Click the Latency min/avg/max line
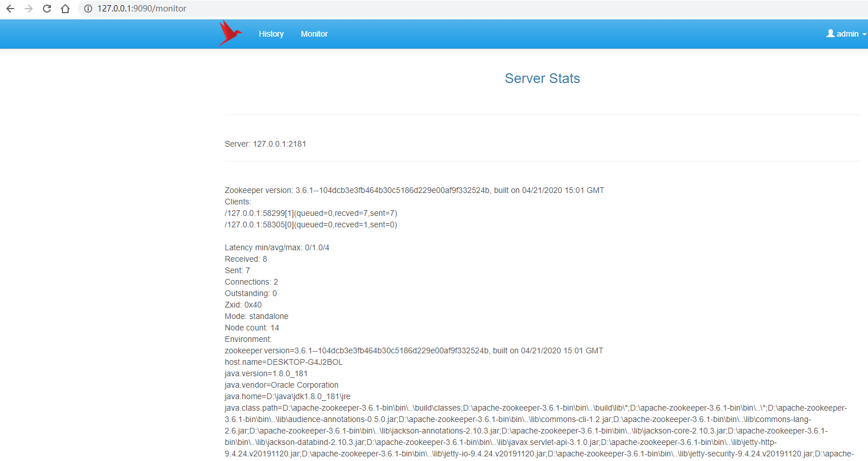This screenshot has height=461, width=868. point(277,247)
